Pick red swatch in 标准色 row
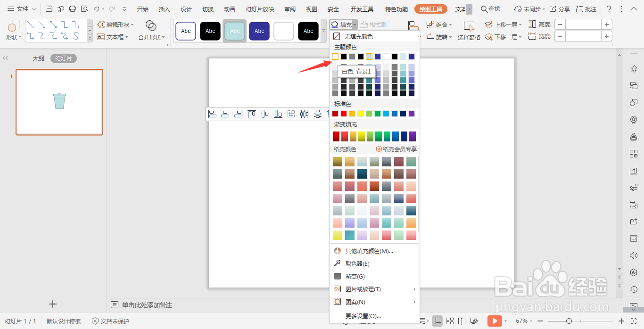Image resolution: width=644 pixels, height=329 pixels. [x=344, y=114]
